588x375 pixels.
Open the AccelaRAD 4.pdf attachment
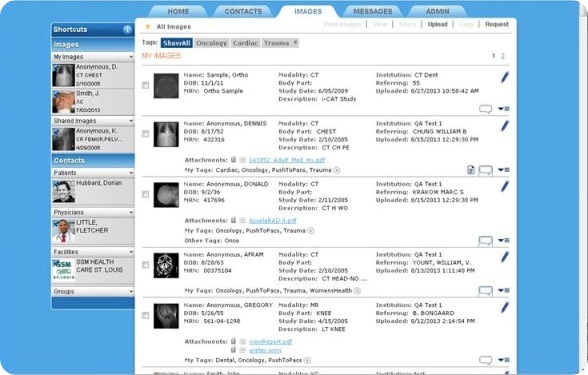coord(273,220)
